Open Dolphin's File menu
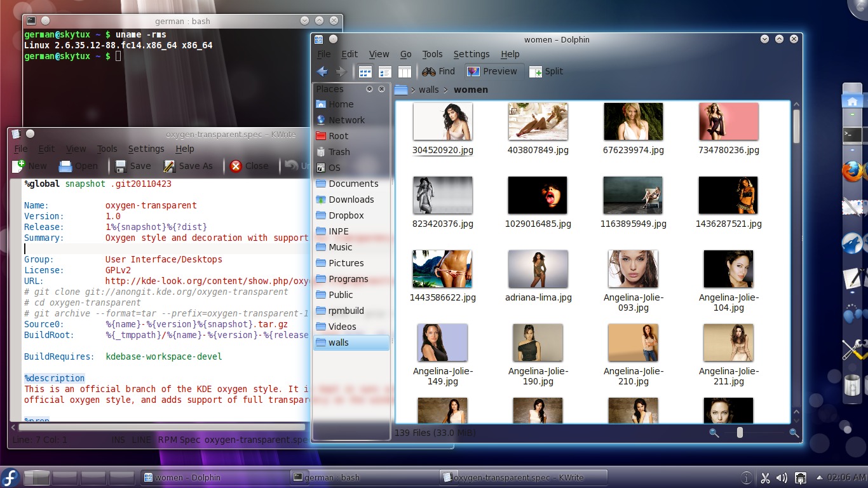This screenshot has width=868, height=488. click(x=324, y=54)
